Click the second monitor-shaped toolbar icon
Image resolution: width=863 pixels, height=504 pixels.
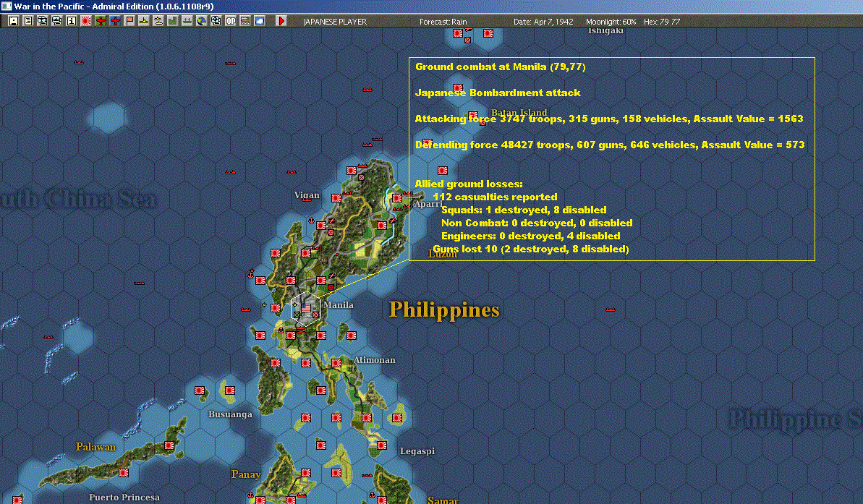[x=56, y=21]
